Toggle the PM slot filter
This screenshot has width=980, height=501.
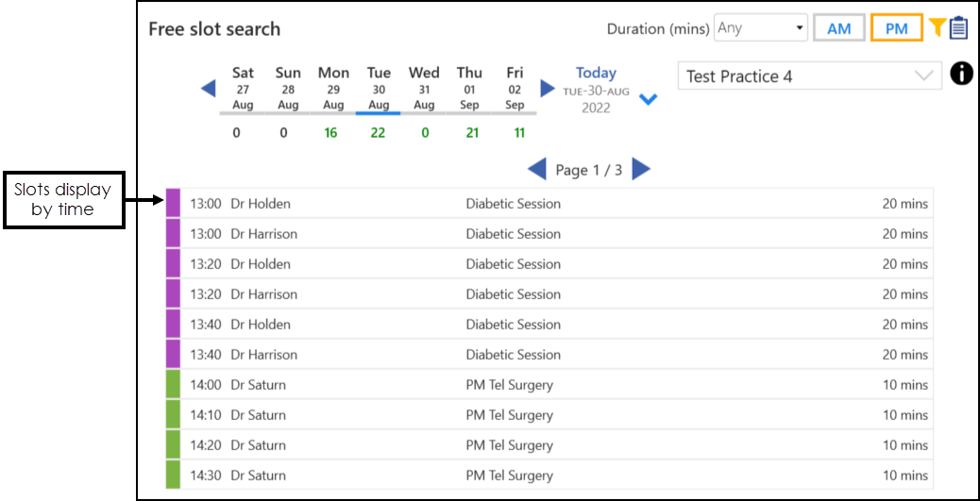[896, 28]
